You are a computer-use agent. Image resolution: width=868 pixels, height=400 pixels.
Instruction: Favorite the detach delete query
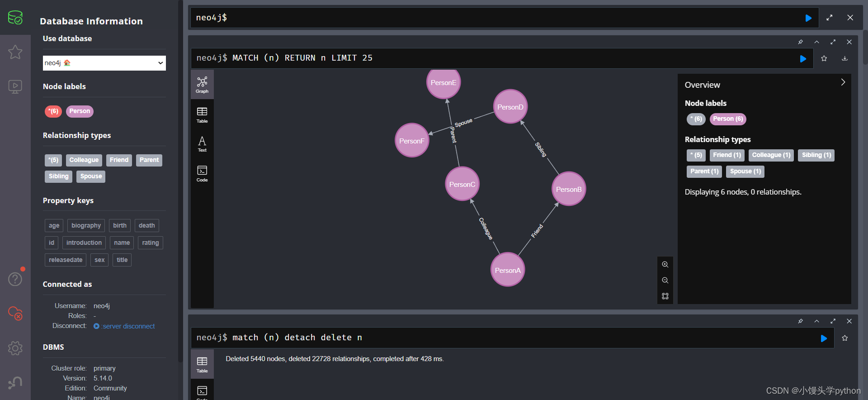point(844,338)
